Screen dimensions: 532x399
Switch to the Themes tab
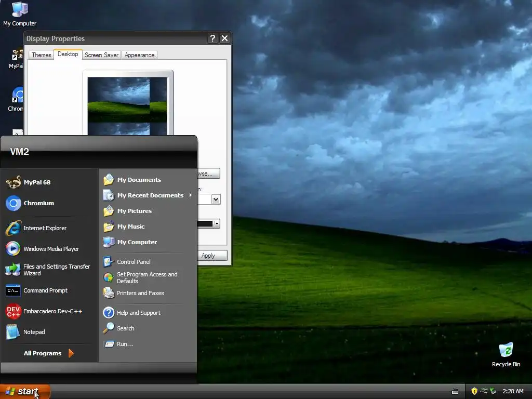click(x=42, y=55)
